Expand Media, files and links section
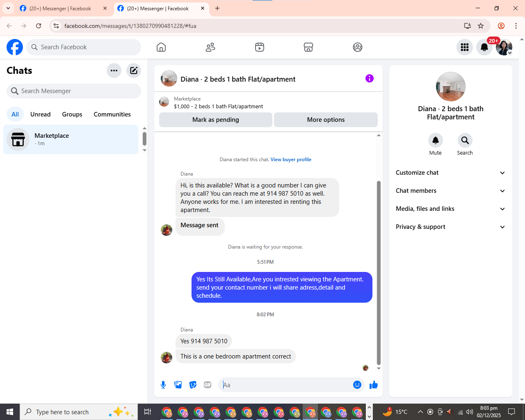The width and height of the screenshot is (525, 420). tap(451, 209)
